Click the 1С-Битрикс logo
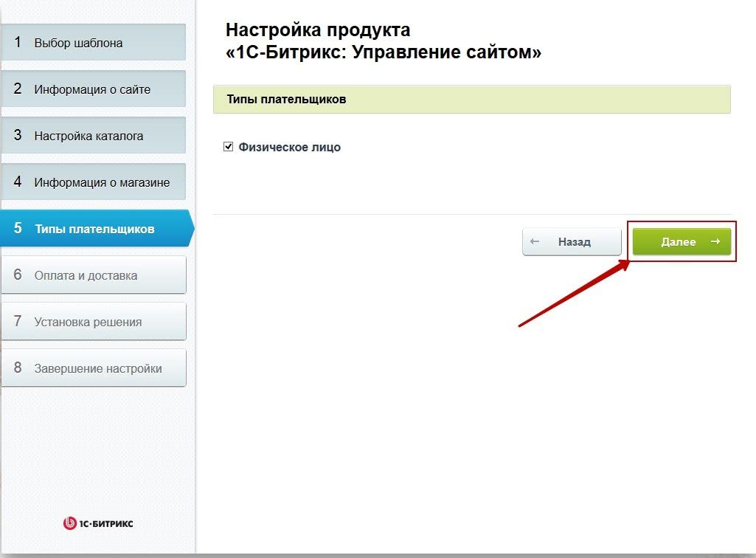Screen dimensions: 756x558 [98, 523]
